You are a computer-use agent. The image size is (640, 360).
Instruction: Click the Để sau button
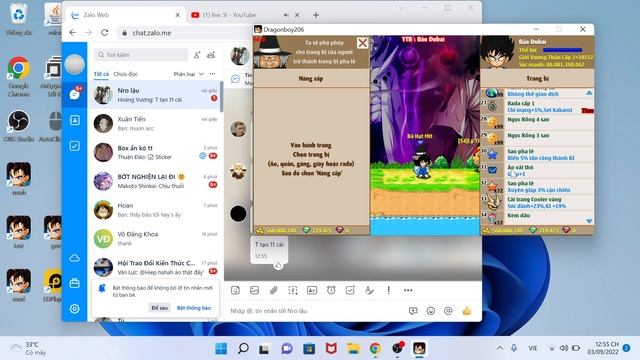click(x=159, y=308)
